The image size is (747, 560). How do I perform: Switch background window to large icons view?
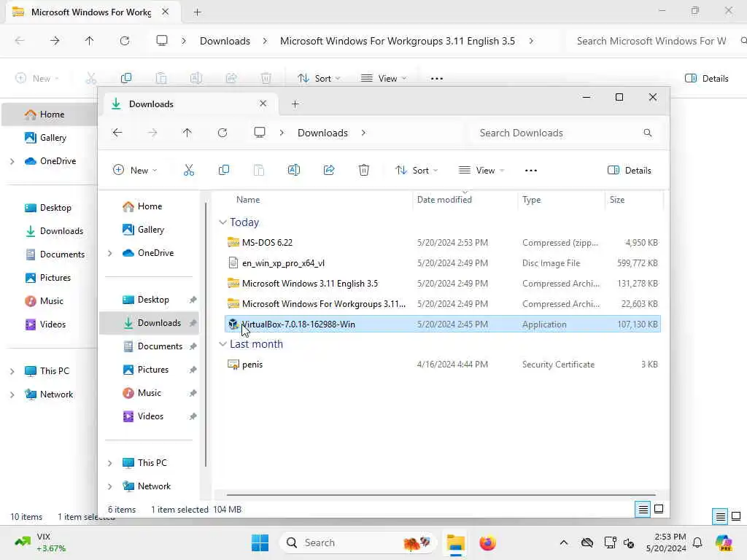[x=736, y=516]
